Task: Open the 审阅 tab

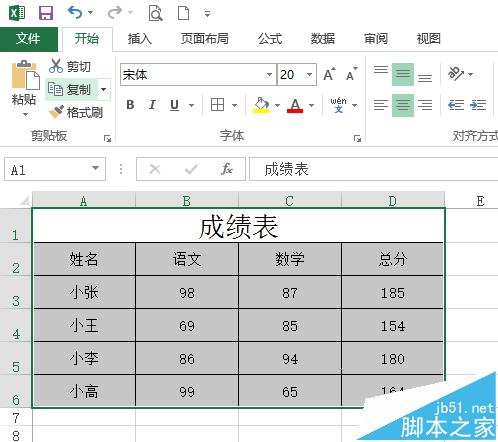Action: [376, 39]
